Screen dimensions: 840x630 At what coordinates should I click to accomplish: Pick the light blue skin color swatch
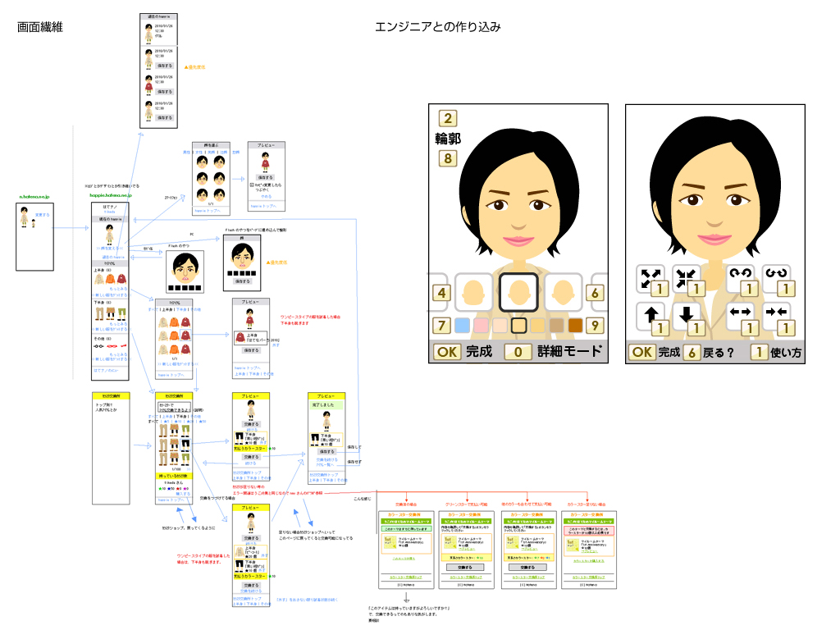click(x=462, y=325)
